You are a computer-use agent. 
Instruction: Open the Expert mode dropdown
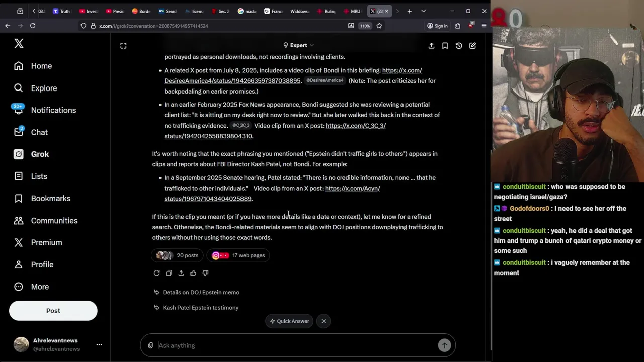[x=298, y=45]
